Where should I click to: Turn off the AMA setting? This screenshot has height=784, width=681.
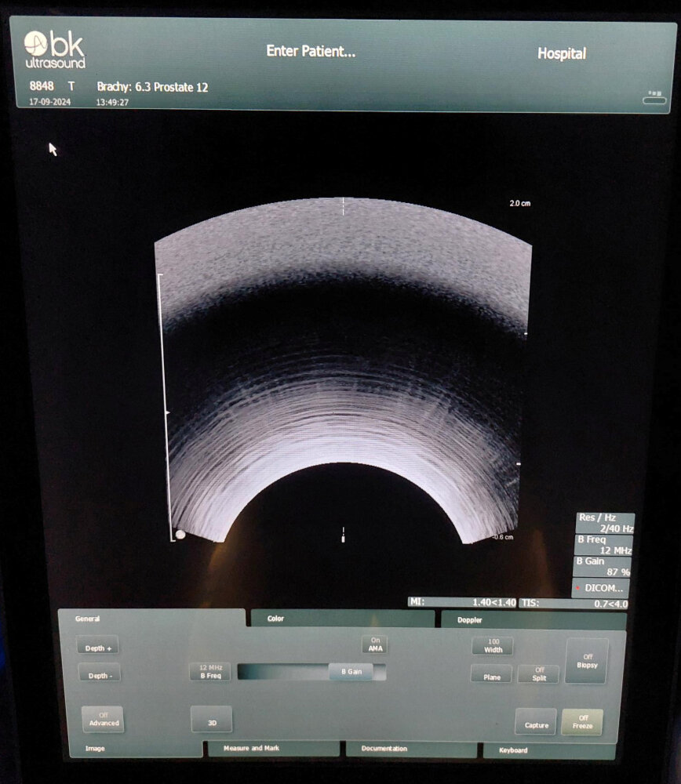[375, 644]
